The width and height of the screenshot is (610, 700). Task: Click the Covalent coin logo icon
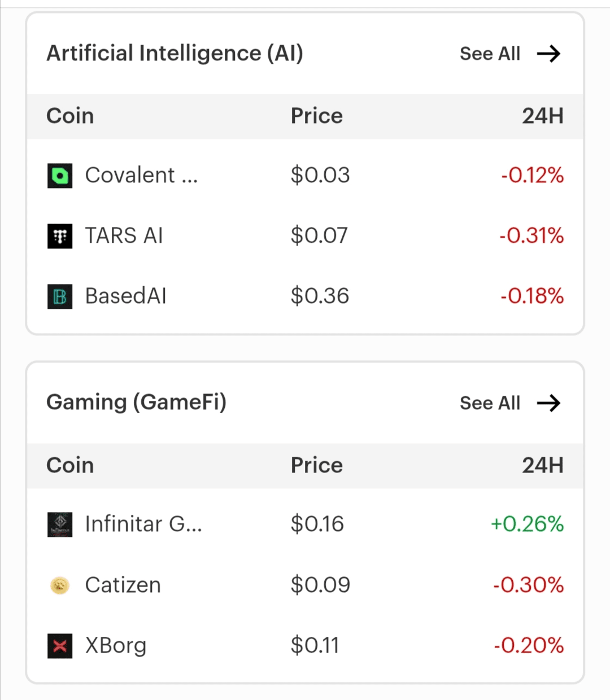click(60, 176)
